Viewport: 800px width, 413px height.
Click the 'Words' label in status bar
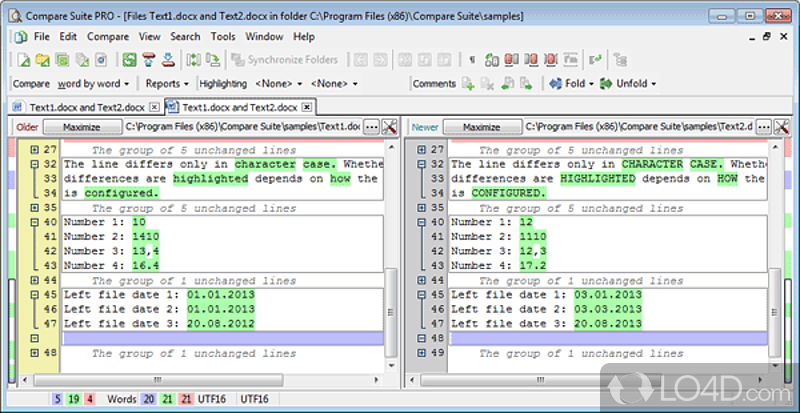pyautogui.click(x=121, y=399)
